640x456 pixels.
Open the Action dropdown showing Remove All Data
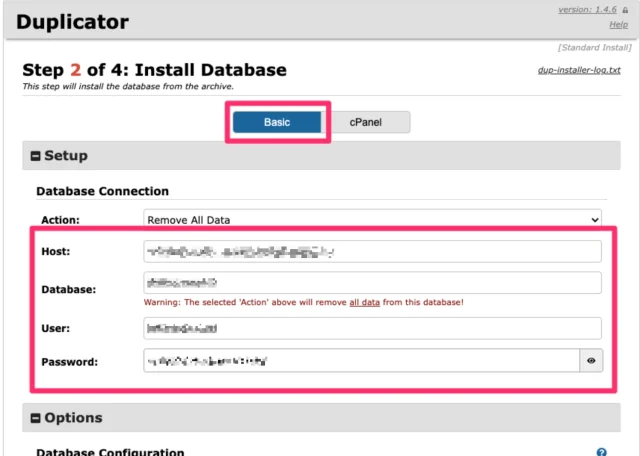372,219
